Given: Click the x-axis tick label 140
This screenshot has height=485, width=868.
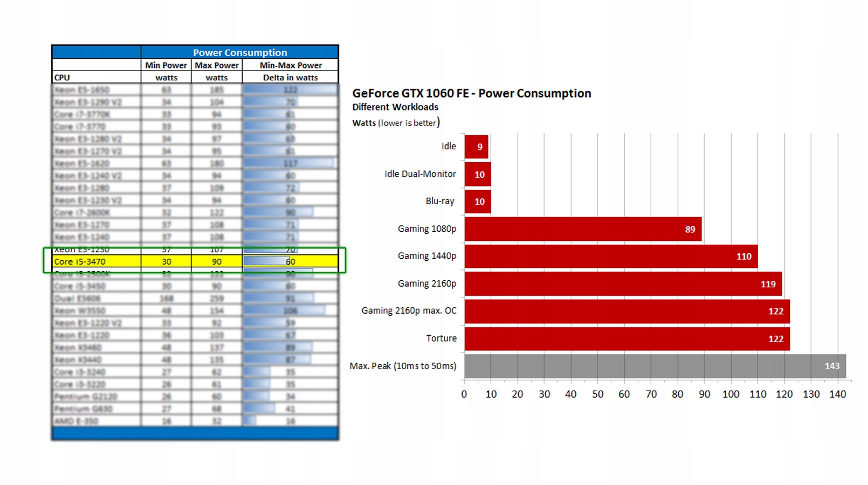Looking at the screenshot, I should [838, 394].
